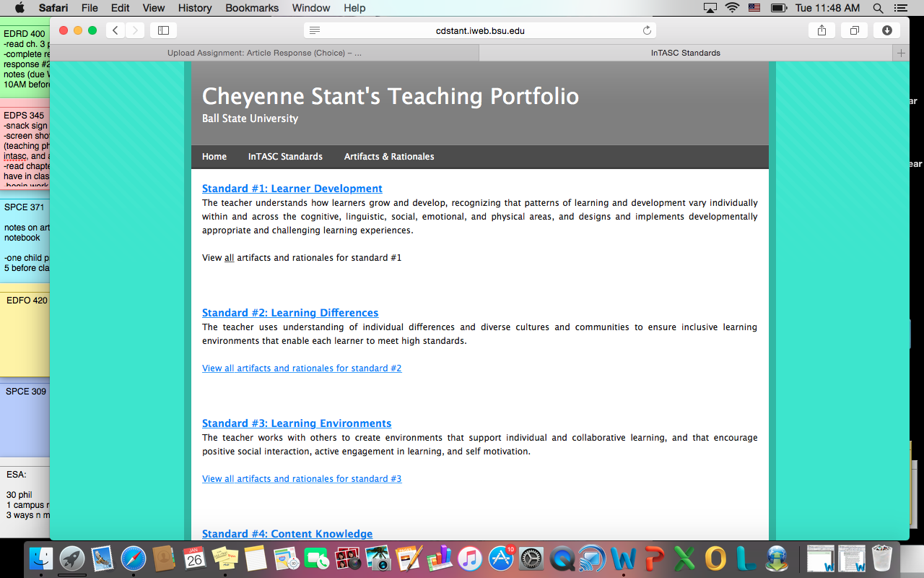Click the address bar showing cdstant.iweb.bsu.edu
This screenshot has height=578, width=924.
tap(480, 30)
